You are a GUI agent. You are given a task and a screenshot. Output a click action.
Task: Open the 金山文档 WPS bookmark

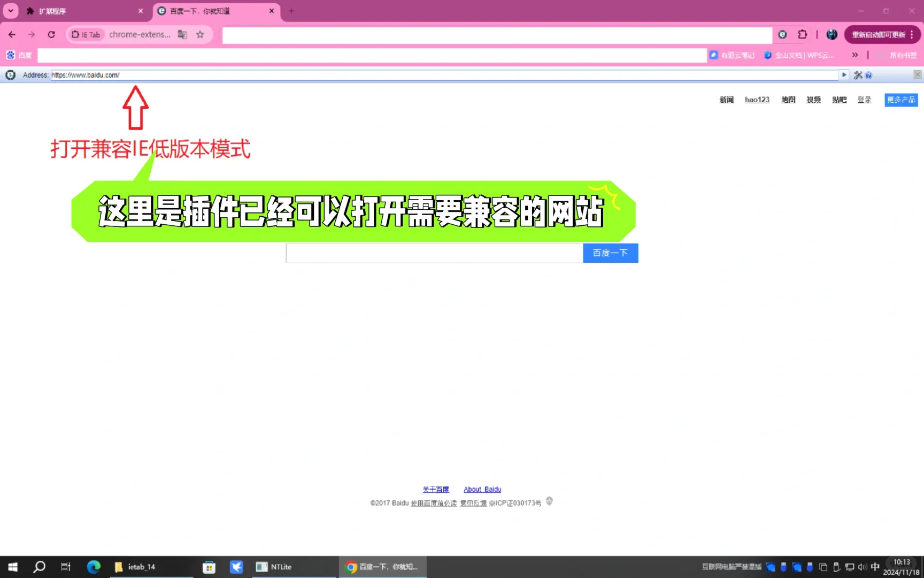coord(799,55)
